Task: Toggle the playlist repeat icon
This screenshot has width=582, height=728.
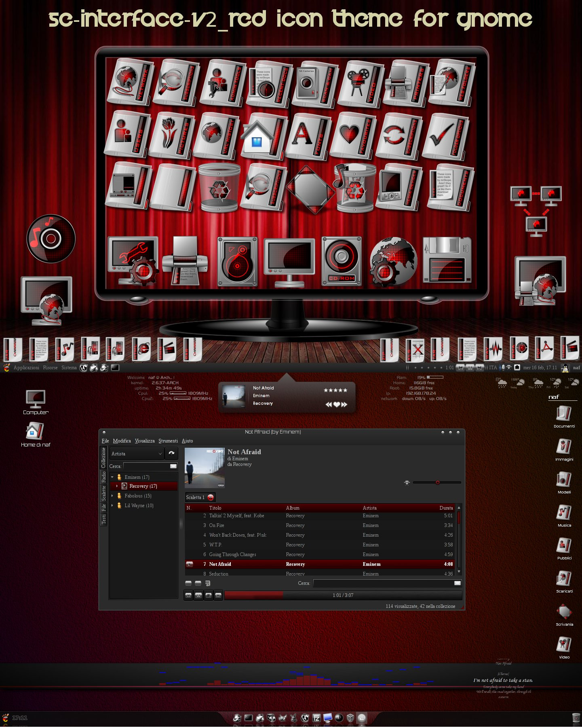Action: [208, 583]
